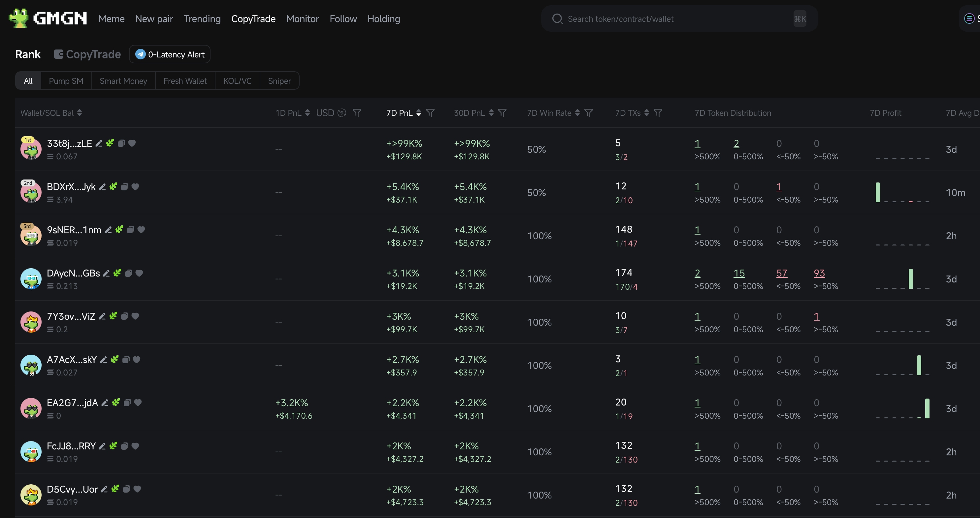Sort by the 30D PnL column arrows

[491, 113]
